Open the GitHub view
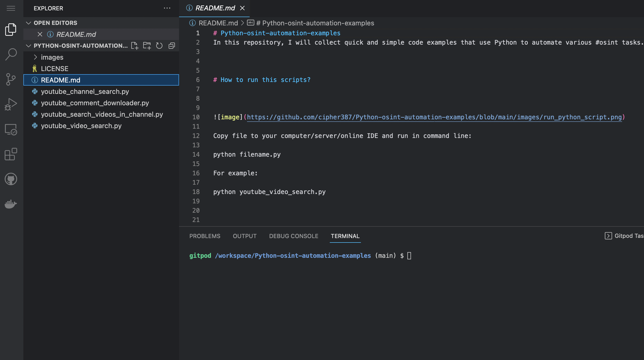644x360 pixels. coord(11,179)
